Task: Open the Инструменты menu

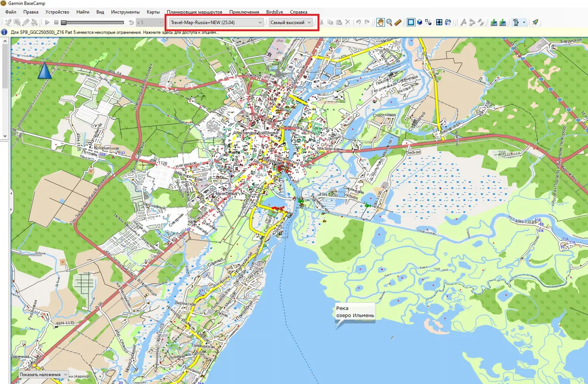Action: click(125, 12)
